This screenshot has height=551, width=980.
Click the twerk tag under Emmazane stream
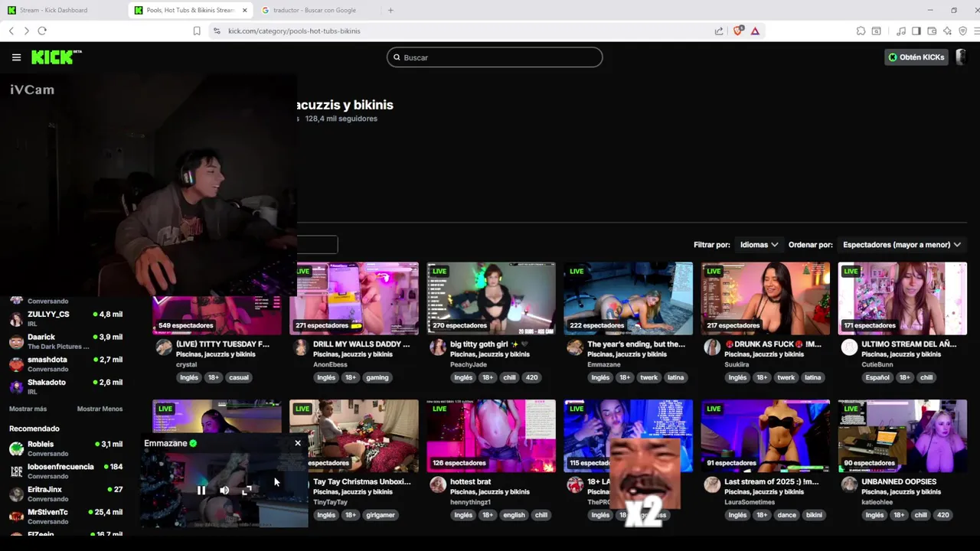[648, 377]
